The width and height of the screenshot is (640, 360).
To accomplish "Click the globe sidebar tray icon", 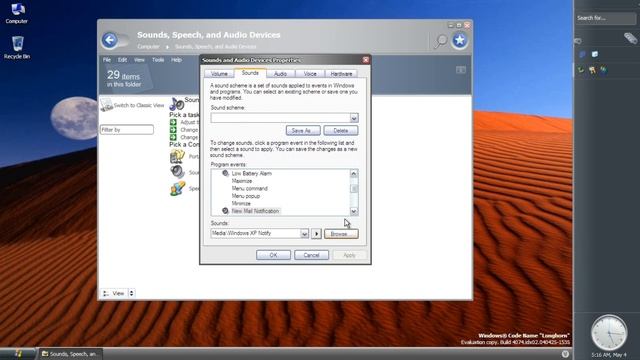I will pyautogui.click(x=603, y=70).
